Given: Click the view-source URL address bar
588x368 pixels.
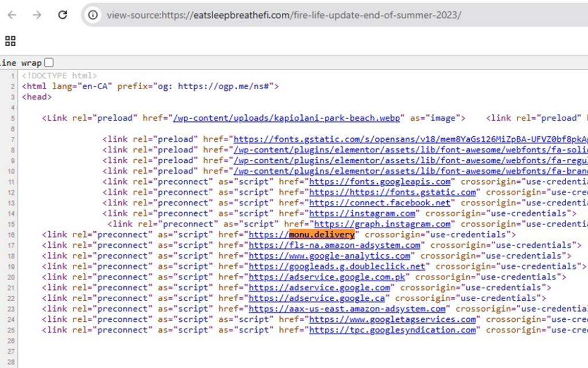Looking at the screenshot, I should pyautogui.click(x=284, y=15).
